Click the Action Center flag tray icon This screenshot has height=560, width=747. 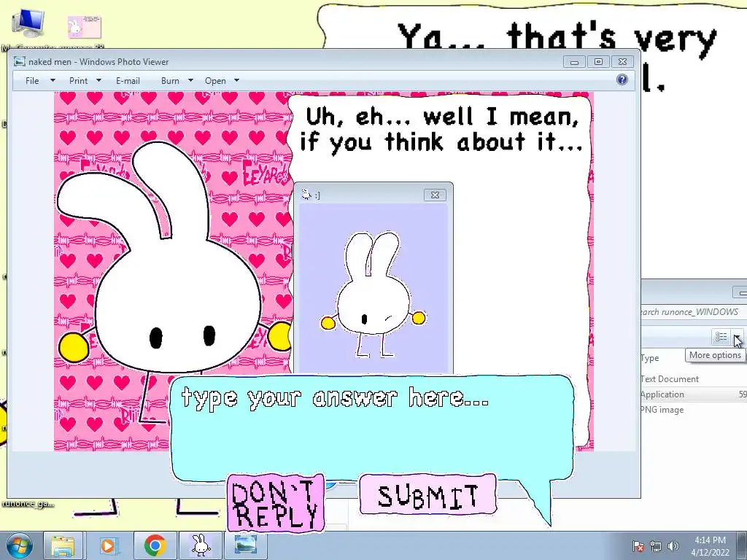tap(638, 546)
